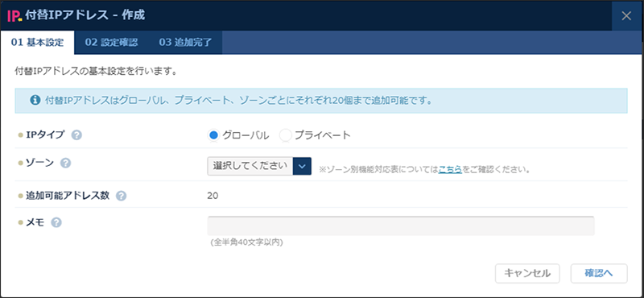Switch to the 02 設定確認 tab
Viewport: 644px width, 298px height.
pos(111,43)
